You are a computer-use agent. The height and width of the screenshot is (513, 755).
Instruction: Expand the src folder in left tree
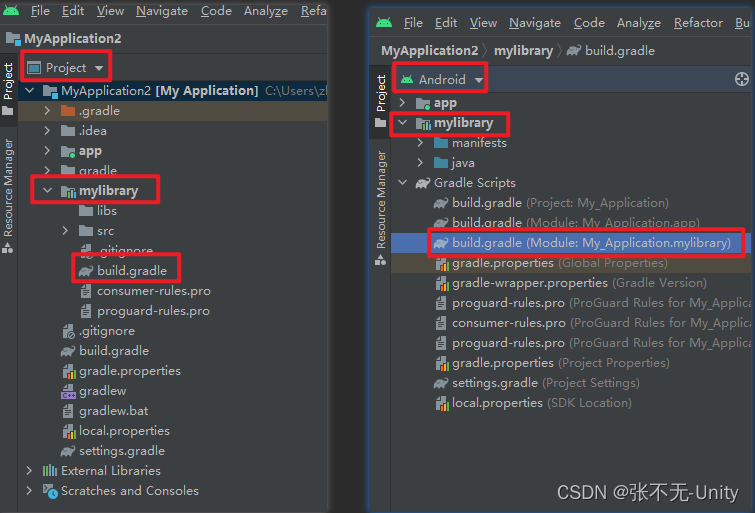tap(65, 231)
